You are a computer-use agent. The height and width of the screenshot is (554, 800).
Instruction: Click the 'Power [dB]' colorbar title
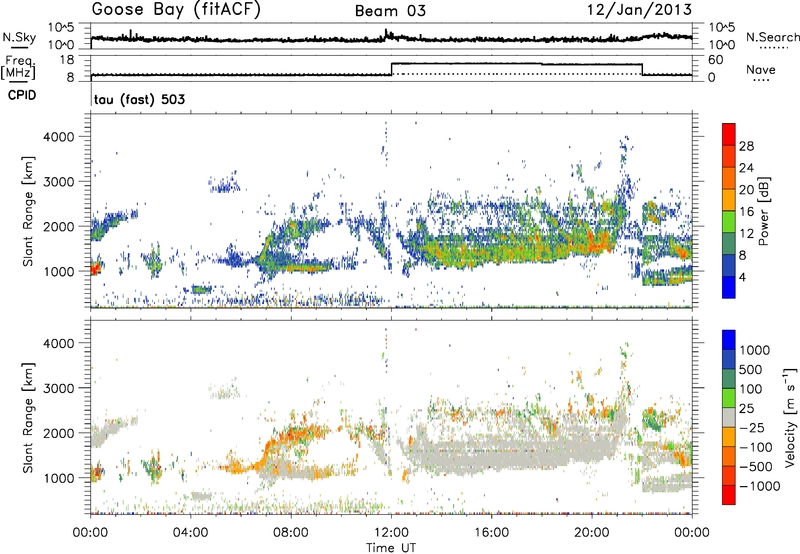(x=763, y=211)
